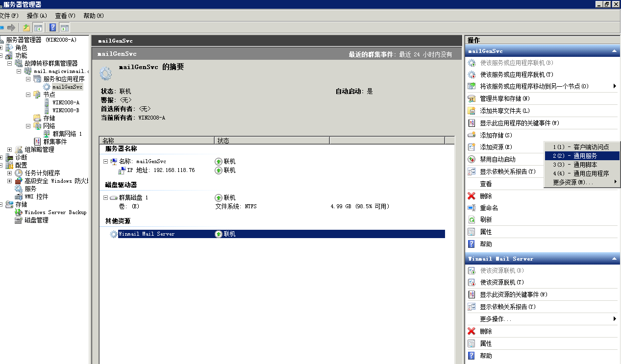Collapse the mailGenSvc actions section header
621x364 pixels.
coord(614,51)
